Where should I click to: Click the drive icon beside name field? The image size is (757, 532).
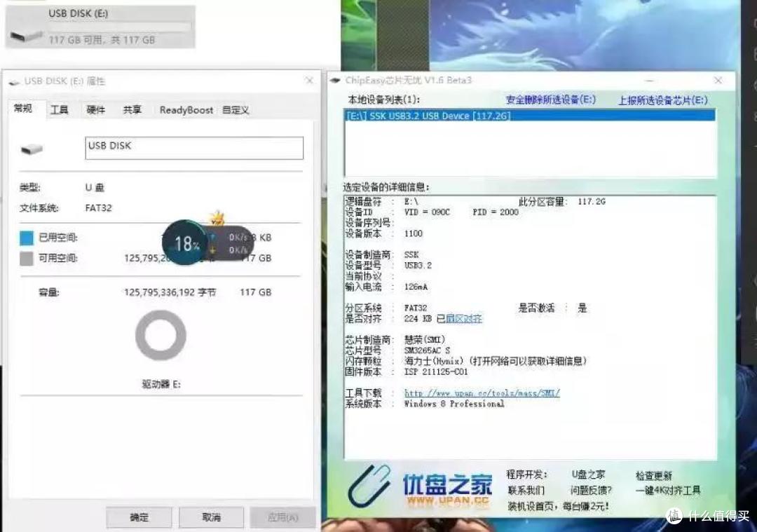[x=32, y=149]
